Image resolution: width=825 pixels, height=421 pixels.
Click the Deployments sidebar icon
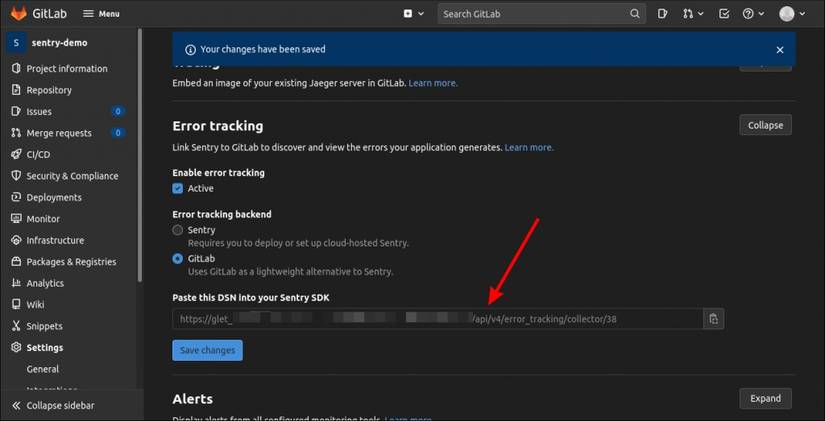click(x=16, y=197)
